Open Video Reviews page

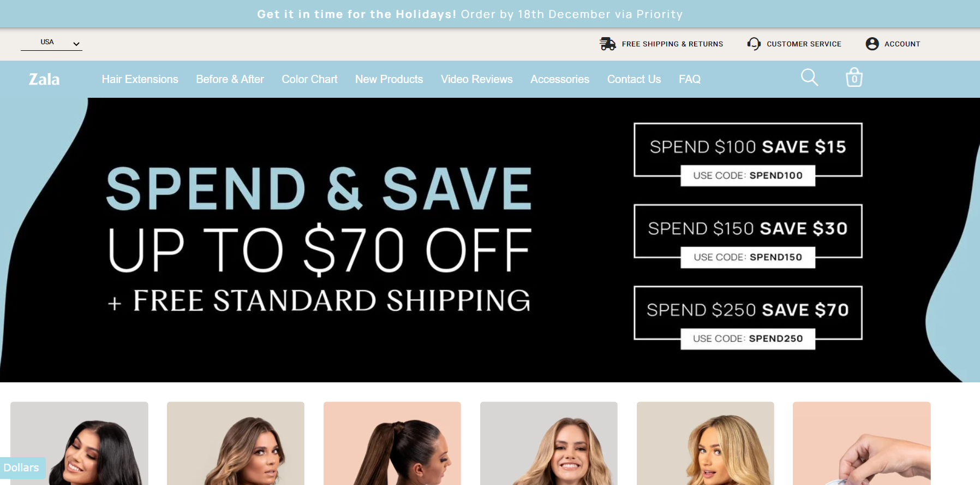coord(476,79)
